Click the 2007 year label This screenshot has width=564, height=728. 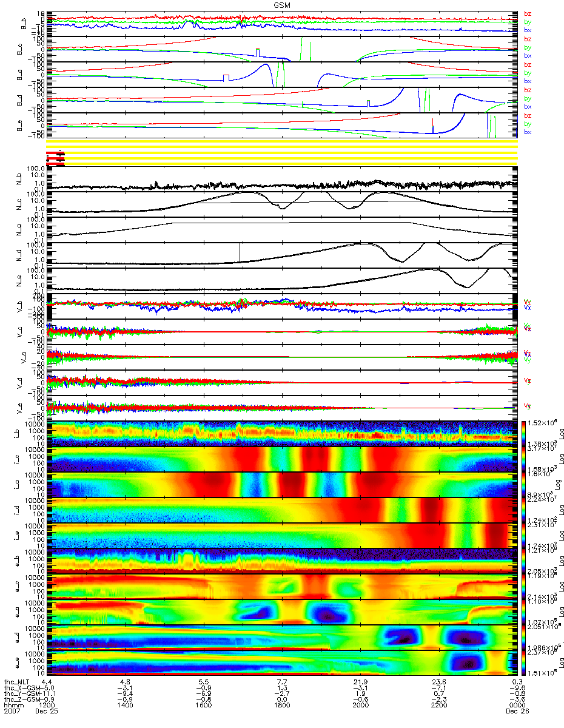(12, 712)
